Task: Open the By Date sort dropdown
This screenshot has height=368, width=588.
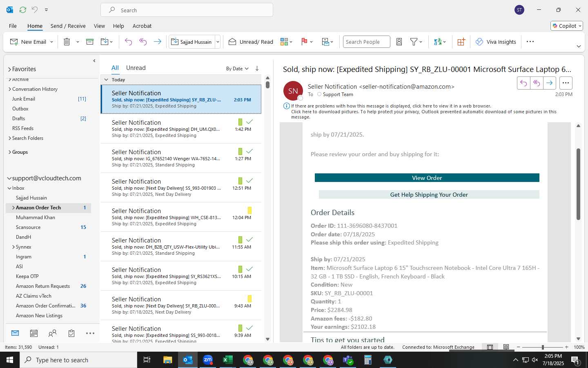Action: point(237,69)
